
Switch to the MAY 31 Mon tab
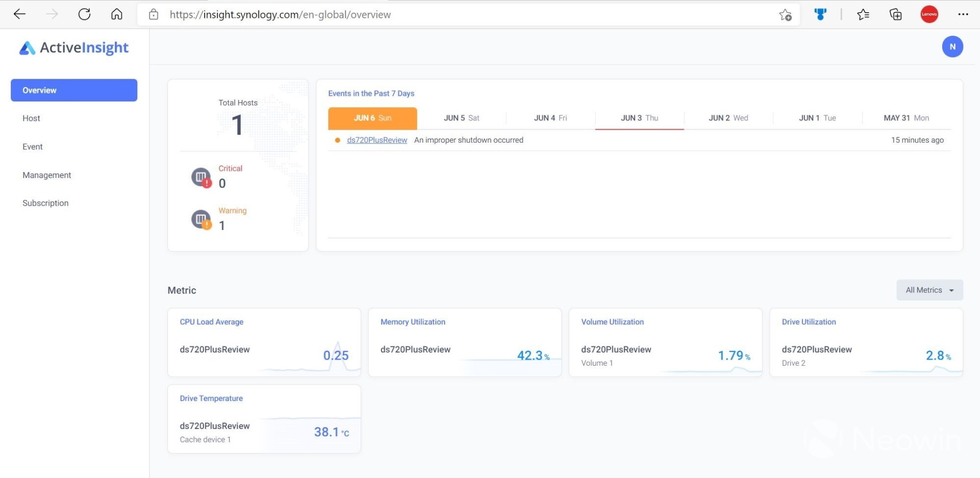pos(905,118)
